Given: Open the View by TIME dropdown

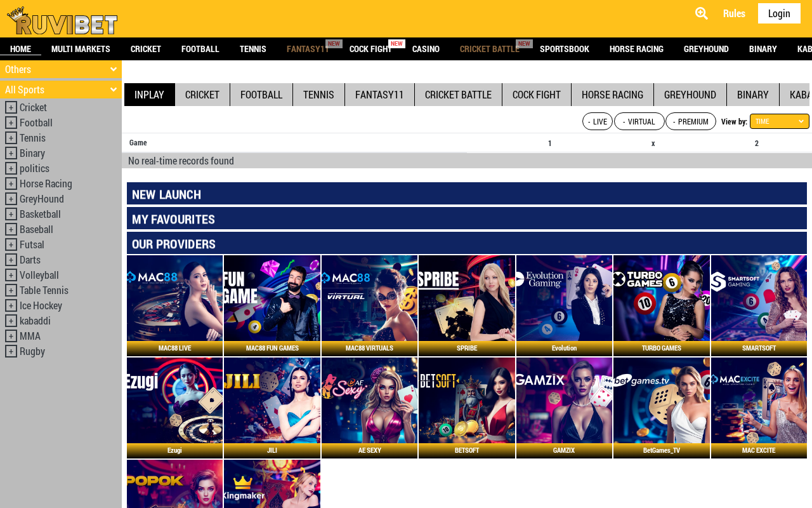Looking at the screenshot, I should click(x=779, y=121).
